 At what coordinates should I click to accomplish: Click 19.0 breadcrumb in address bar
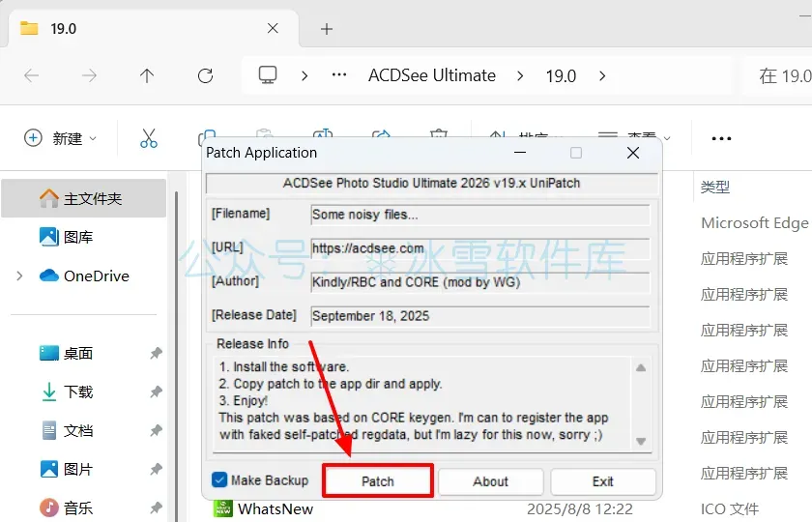coord(561,76)
